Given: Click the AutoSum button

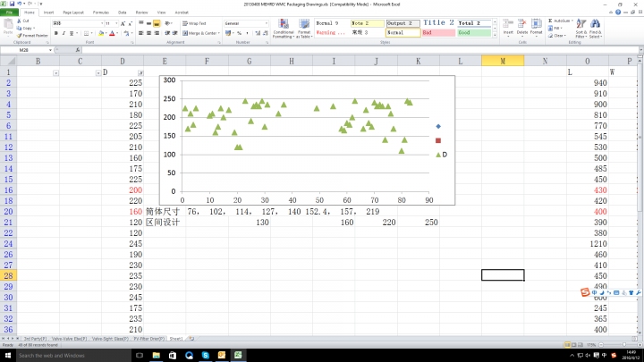Looking at the screenshot, I should (561, 20).
